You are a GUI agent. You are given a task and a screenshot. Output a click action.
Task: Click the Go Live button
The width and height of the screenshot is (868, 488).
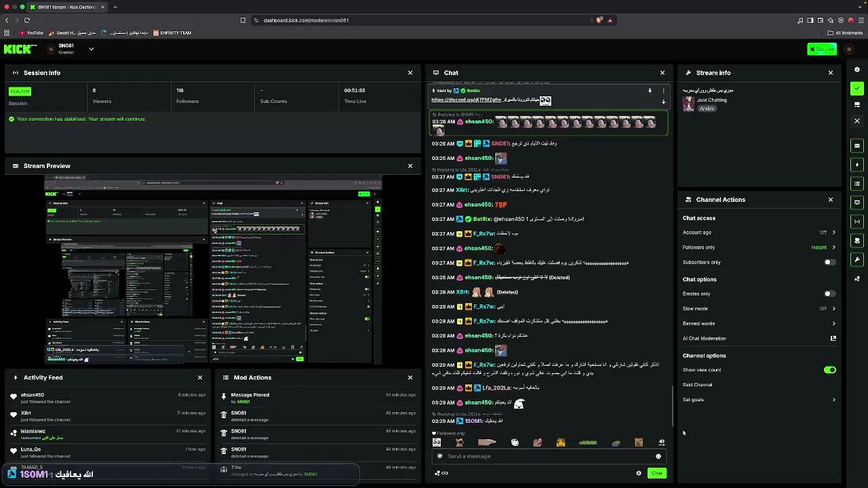coord(822,49)
